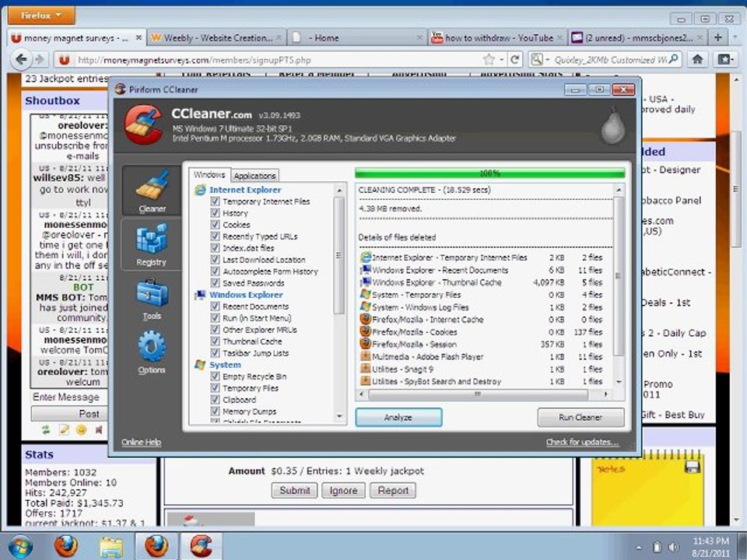
Task: Uncheck Internet Explorer History
Action: tap(215, 213)
